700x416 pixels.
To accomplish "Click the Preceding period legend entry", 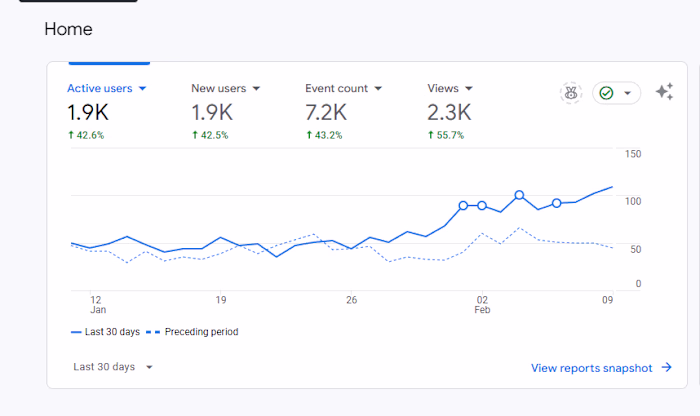I will 192,332.
